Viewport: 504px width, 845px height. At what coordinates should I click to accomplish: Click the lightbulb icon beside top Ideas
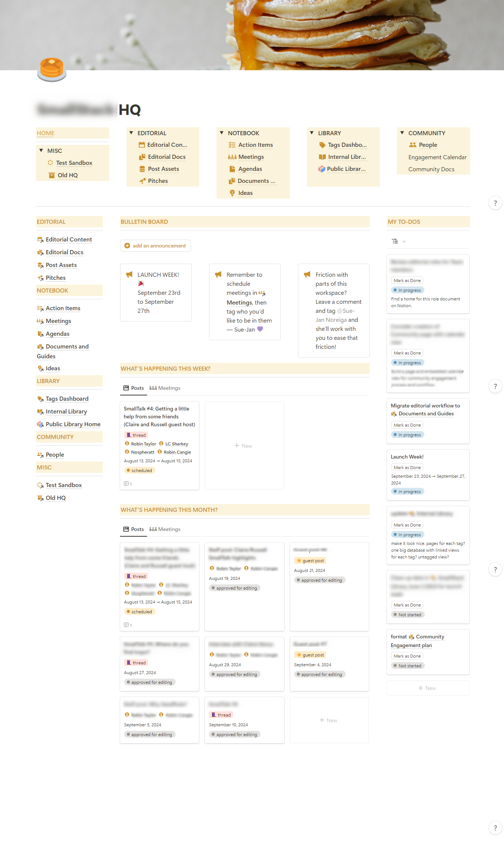click(232, 193)
